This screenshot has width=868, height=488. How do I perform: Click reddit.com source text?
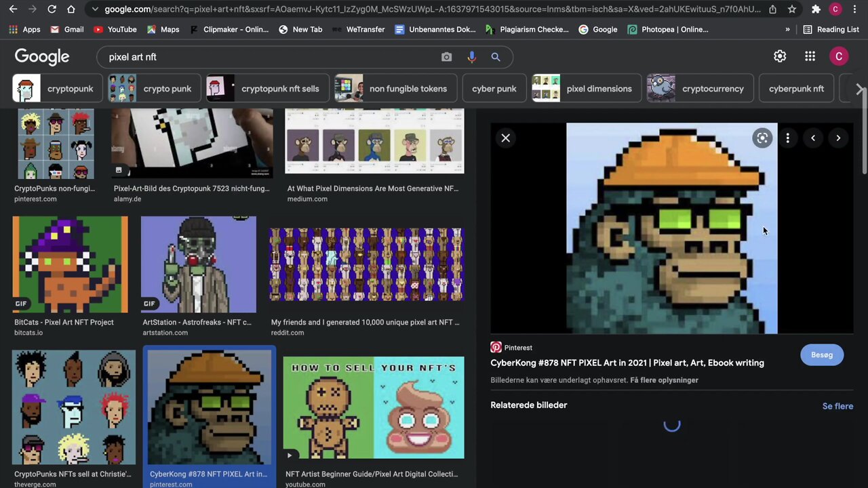pyautogui.click(x=288, y=333)
